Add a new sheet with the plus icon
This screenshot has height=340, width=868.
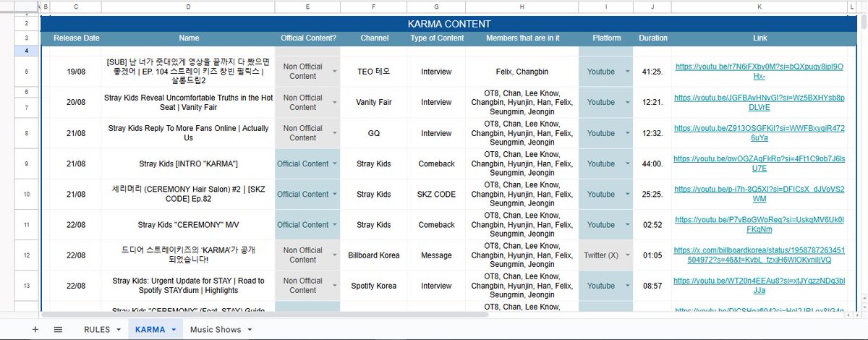(x=35, y=329)
